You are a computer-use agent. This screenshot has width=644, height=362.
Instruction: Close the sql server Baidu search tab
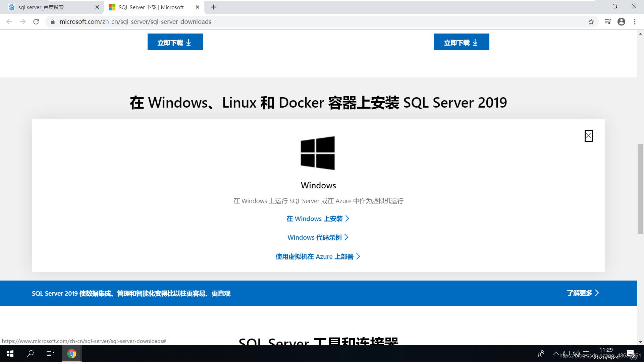97,7
